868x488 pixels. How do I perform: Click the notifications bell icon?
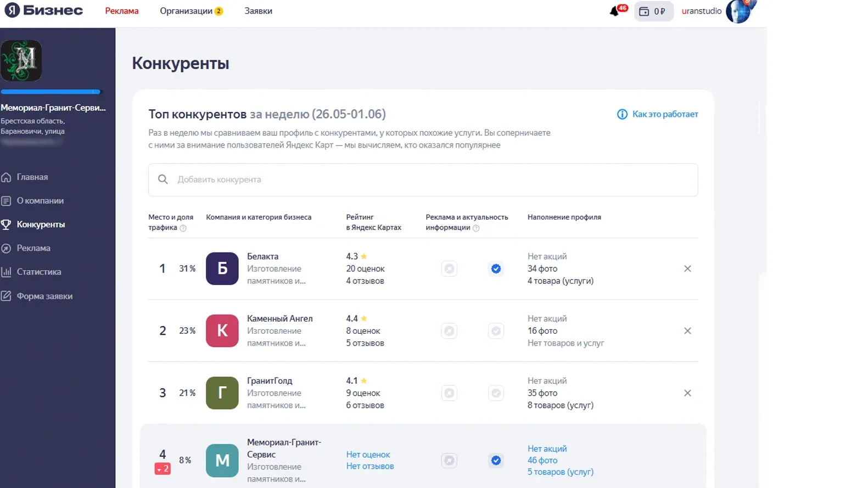[x=615, y=12]
